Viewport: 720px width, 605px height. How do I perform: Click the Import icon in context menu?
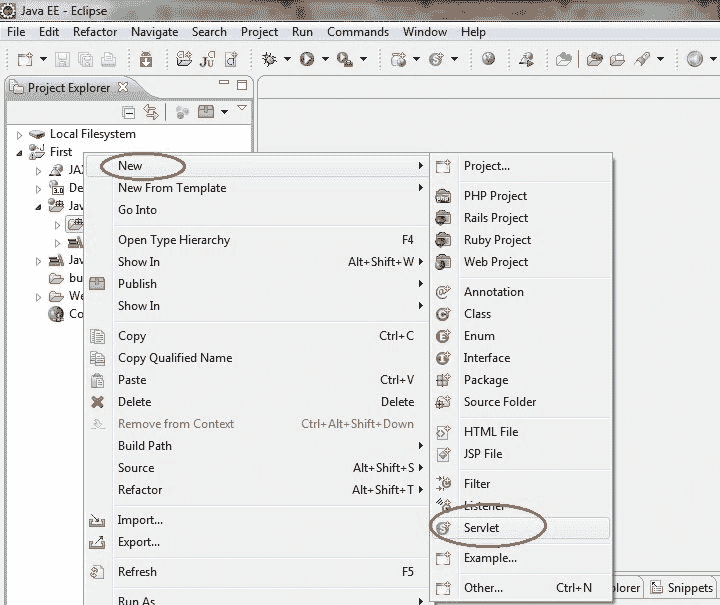tap(97, 520)
